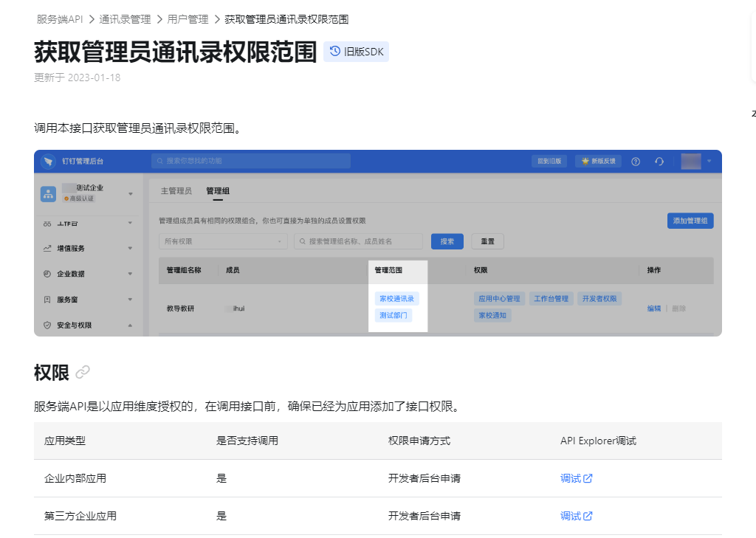Click 删除 link in the 教导教研 row
This screenshot has height=538, width=756.
(x=679, y=308)
